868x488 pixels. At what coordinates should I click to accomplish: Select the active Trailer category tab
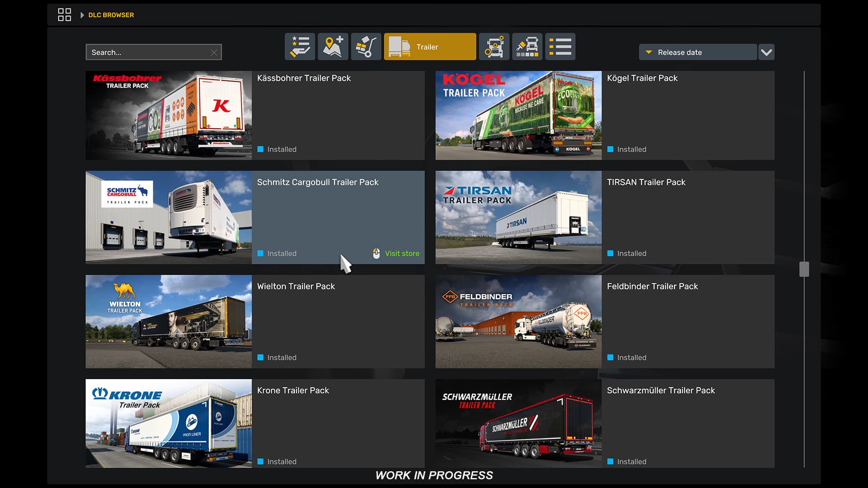click(x=429, y=47)
